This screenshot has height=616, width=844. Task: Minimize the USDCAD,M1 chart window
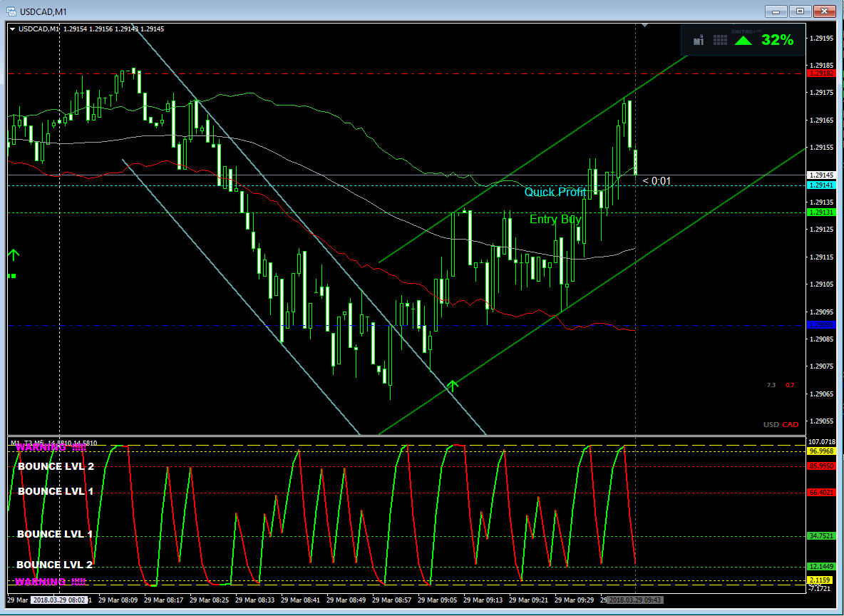pos(776,11)
